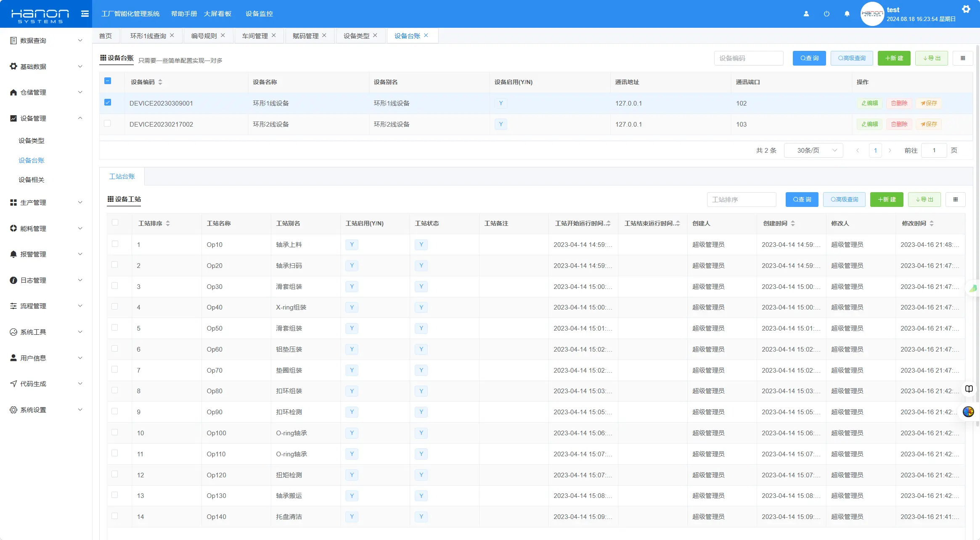Screen dimensions: 980x540
Task: Open column grid settings for 设备台账 table
Action: pos(963,58)
